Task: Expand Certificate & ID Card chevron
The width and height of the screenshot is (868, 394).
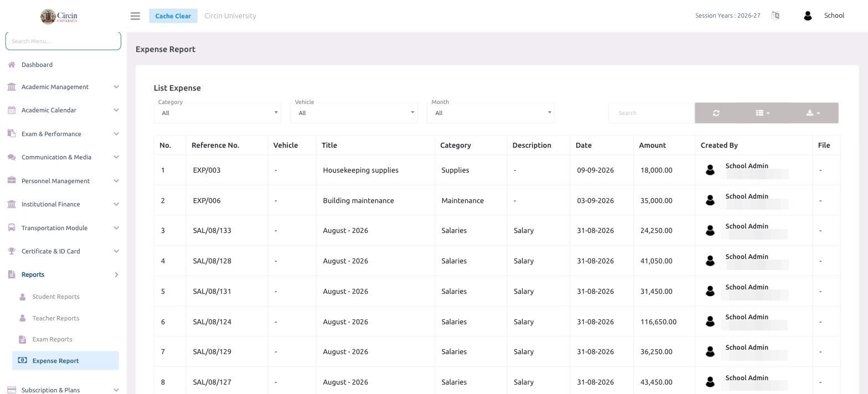Action: 116,251
